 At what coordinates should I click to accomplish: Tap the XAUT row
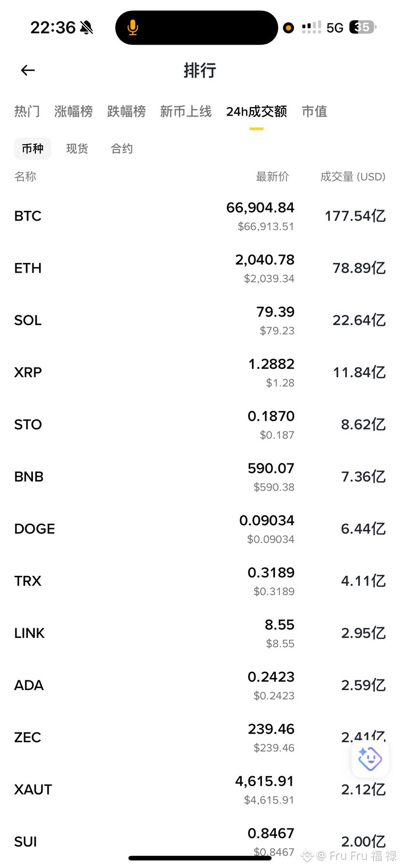click(200, 790)
